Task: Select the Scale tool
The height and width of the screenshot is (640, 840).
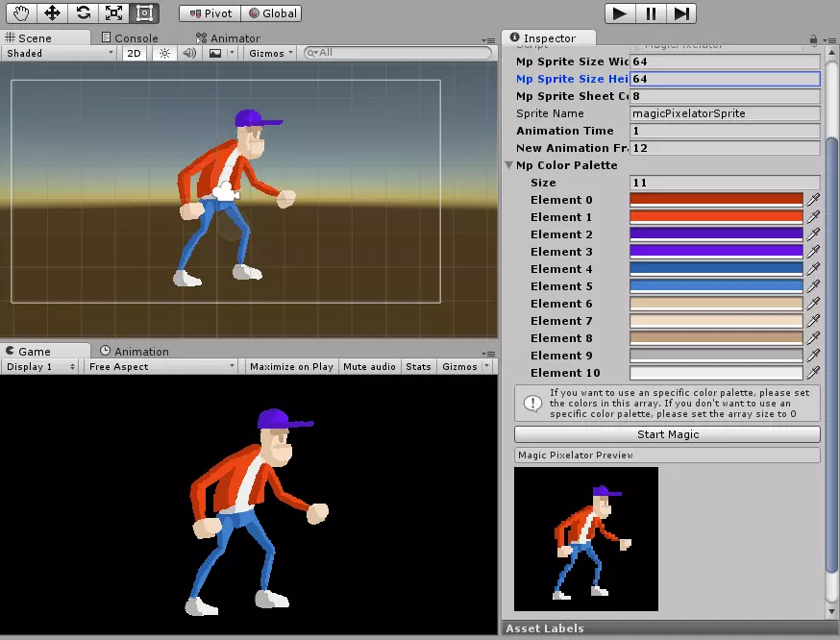Action: coord(113,12)
